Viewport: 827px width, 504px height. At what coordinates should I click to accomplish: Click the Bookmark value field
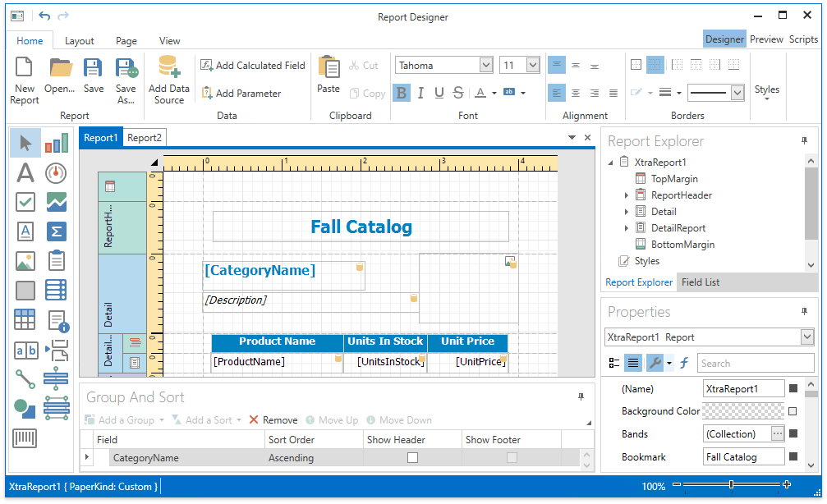point(744,456)
